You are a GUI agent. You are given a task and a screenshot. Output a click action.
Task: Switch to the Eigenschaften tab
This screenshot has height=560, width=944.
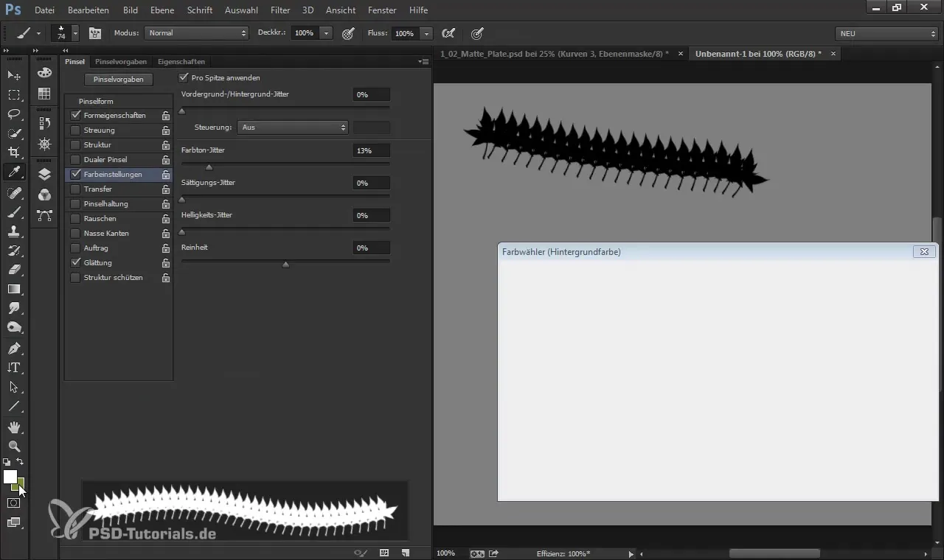point(181,62)
